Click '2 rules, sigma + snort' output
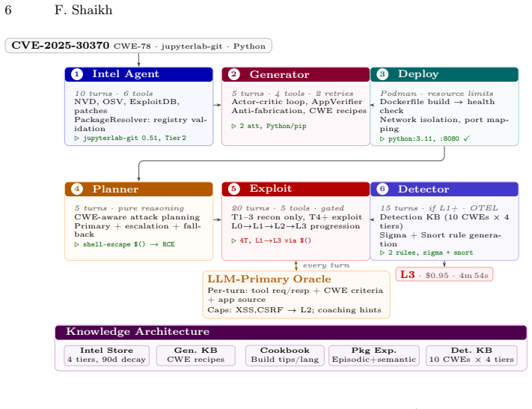Image resolution: width=532 pixels, height=409 pixels. click(426, 252)
